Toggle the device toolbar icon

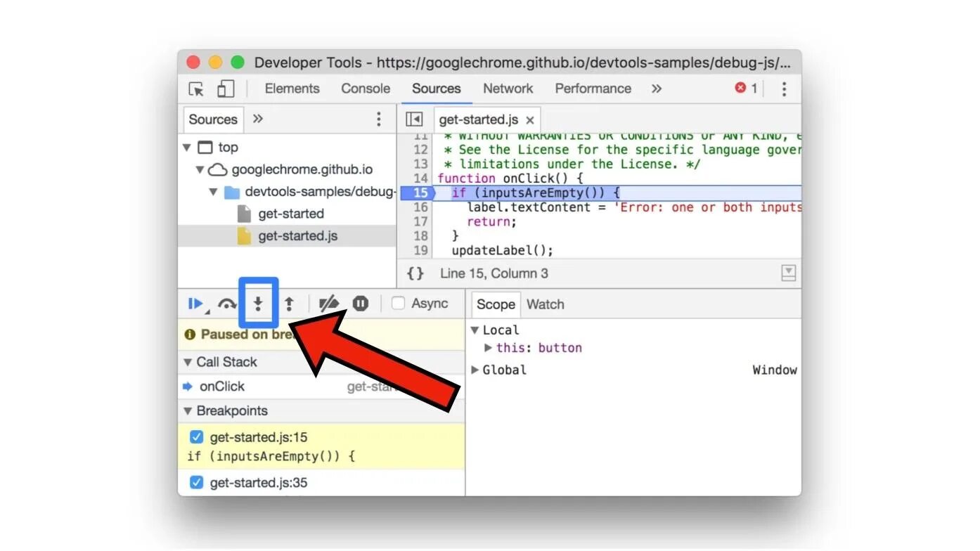225,89
